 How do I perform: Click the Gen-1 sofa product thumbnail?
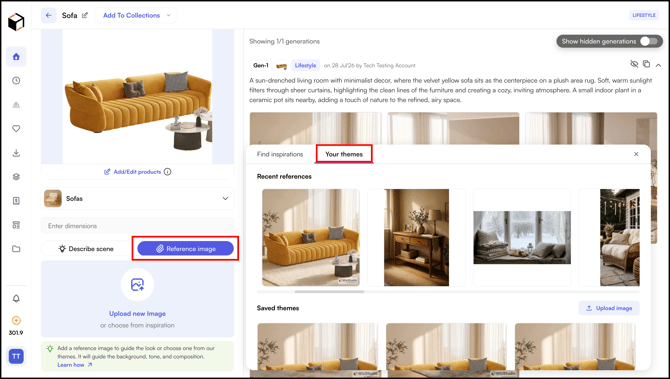pos(282,65)
